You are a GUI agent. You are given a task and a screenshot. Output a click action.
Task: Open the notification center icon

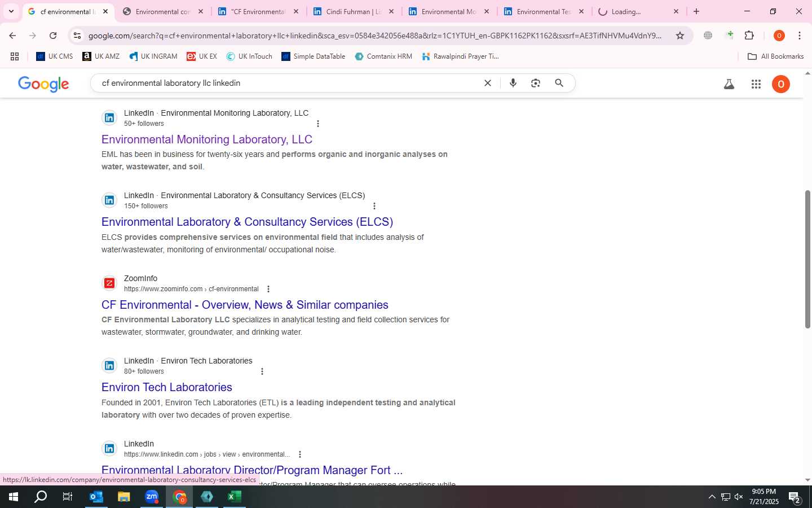click(x=795, y=497)
